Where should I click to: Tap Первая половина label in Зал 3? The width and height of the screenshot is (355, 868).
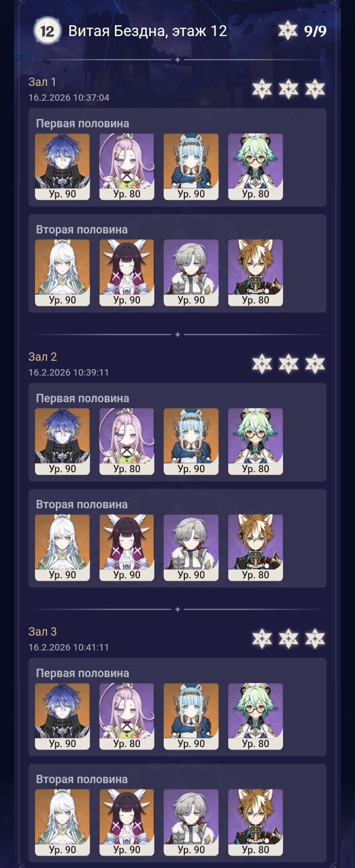82,673
